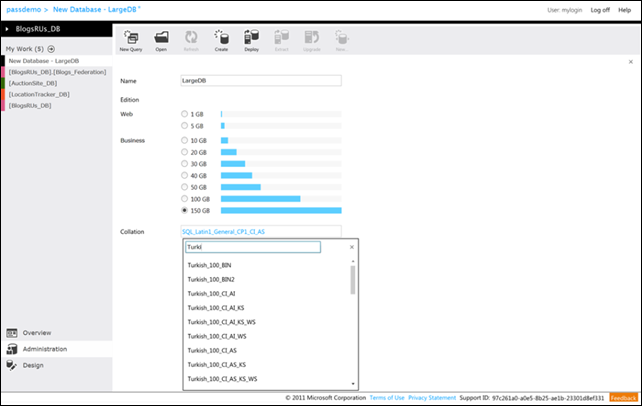Screen dimensions: 642x406
Task: Open Terms of Use link
Action: [x=387, y=398]
